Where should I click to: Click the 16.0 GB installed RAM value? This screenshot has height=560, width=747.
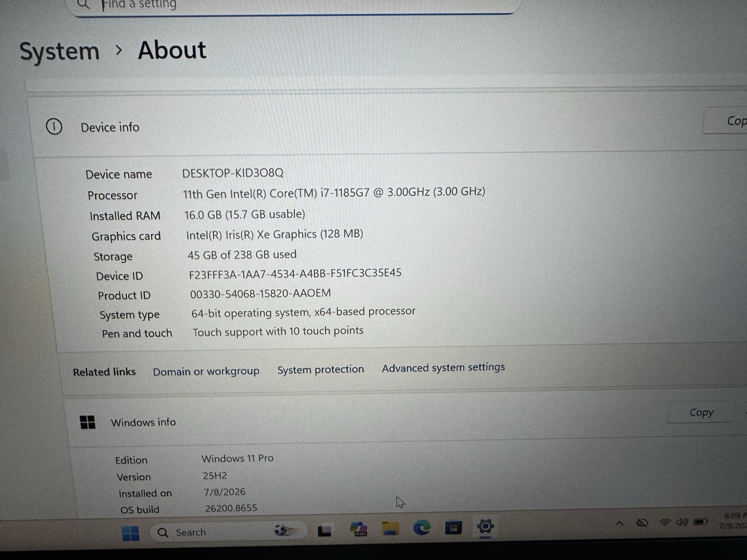(x=245, y=215)
